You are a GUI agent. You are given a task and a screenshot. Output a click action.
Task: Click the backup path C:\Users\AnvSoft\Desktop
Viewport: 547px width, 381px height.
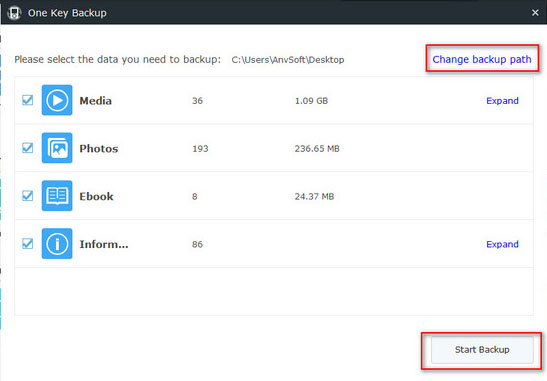[288, 60]
